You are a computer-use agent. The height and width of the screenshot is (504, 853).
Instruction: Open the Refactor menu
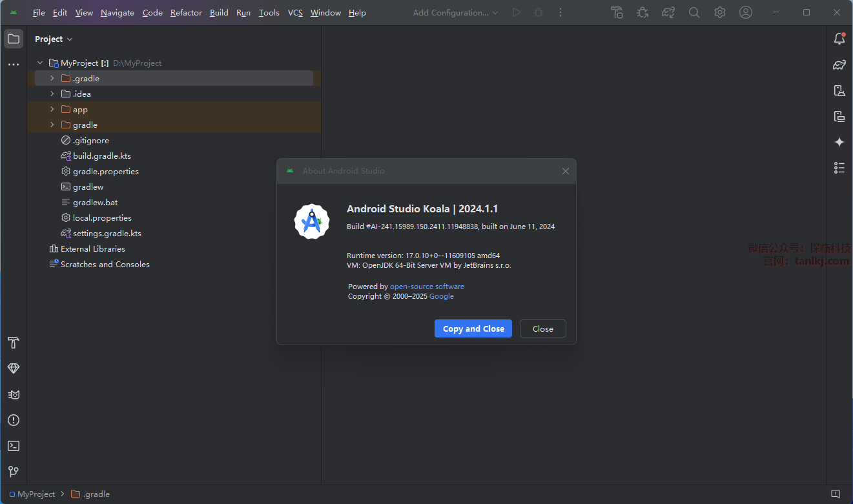tap(186, 12)
